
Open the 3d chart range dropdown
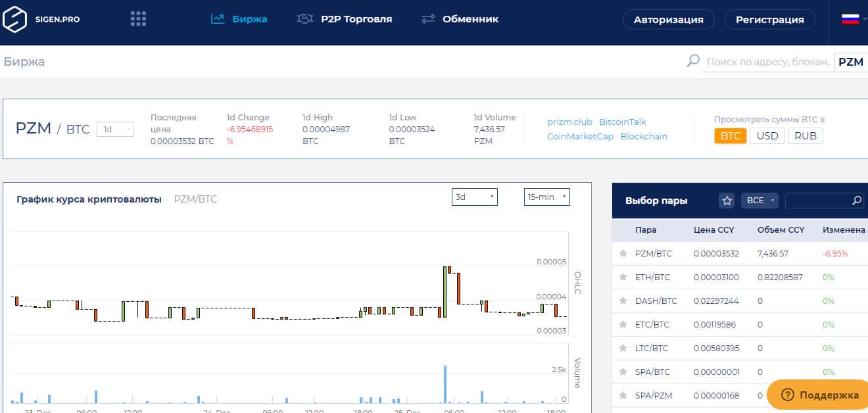[474, 197]
